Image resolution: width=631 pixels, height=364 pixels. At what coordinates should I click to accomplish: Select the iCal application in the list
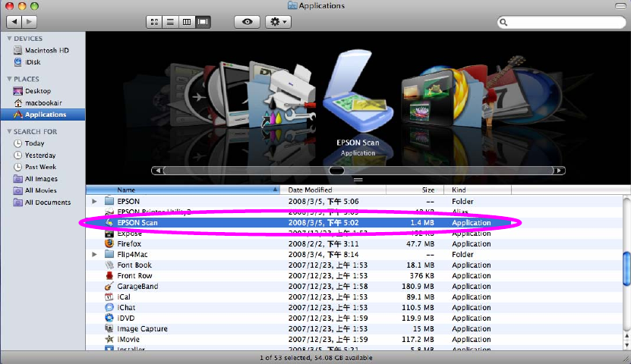tap(125, 297)
